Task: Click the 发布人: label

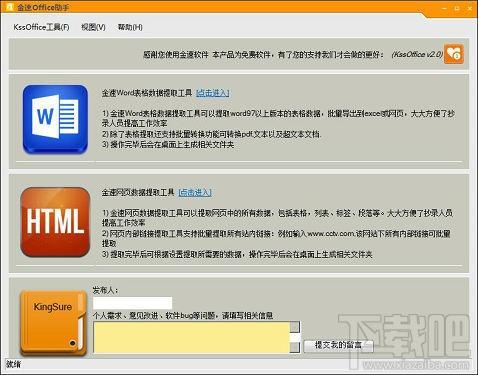Action: [105, 290]
